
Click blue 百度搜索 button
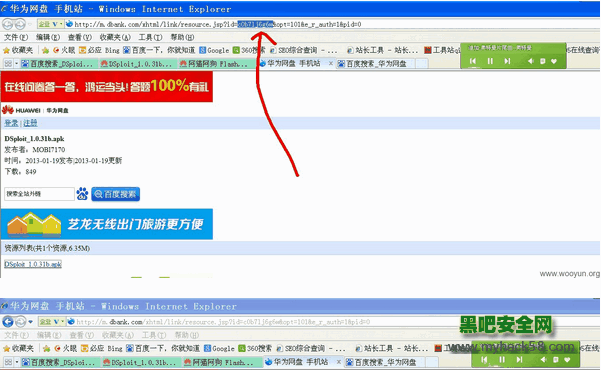[115, 194]
